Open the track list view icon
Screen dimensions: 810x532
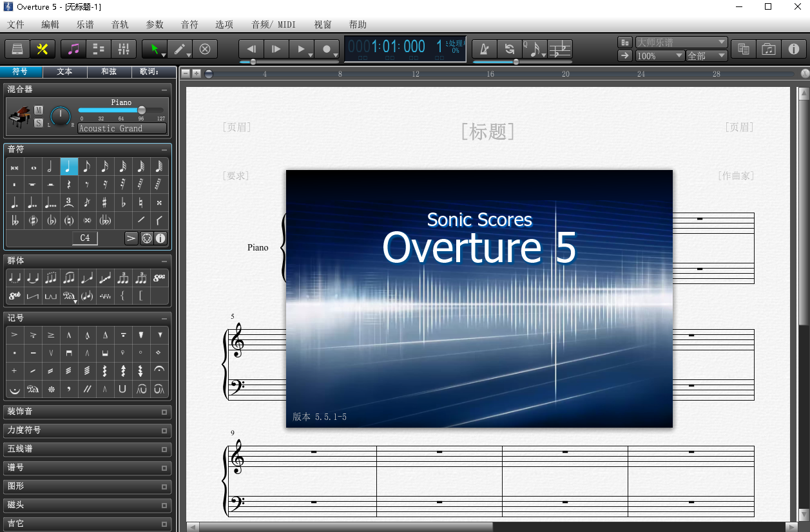pyautogui.click(x=98, y=49)
